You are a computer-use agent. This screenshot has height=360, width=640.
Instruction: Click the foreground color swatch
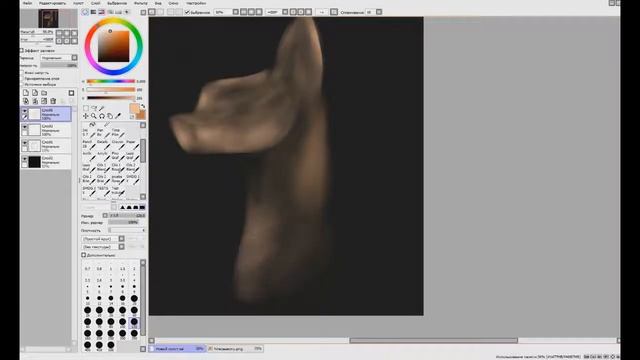[x=134, y=109]
